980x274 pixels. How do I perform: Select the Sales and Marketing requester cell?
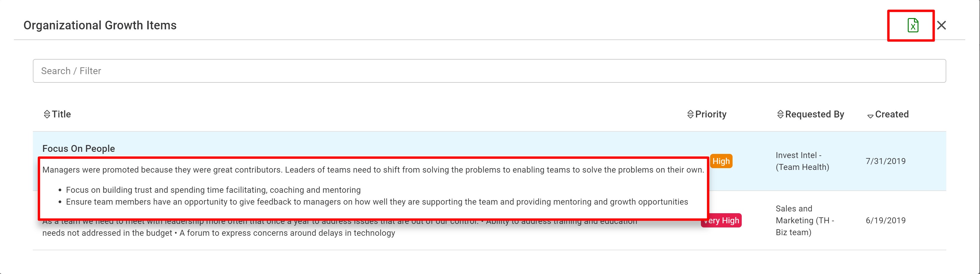tap(804, 220)
